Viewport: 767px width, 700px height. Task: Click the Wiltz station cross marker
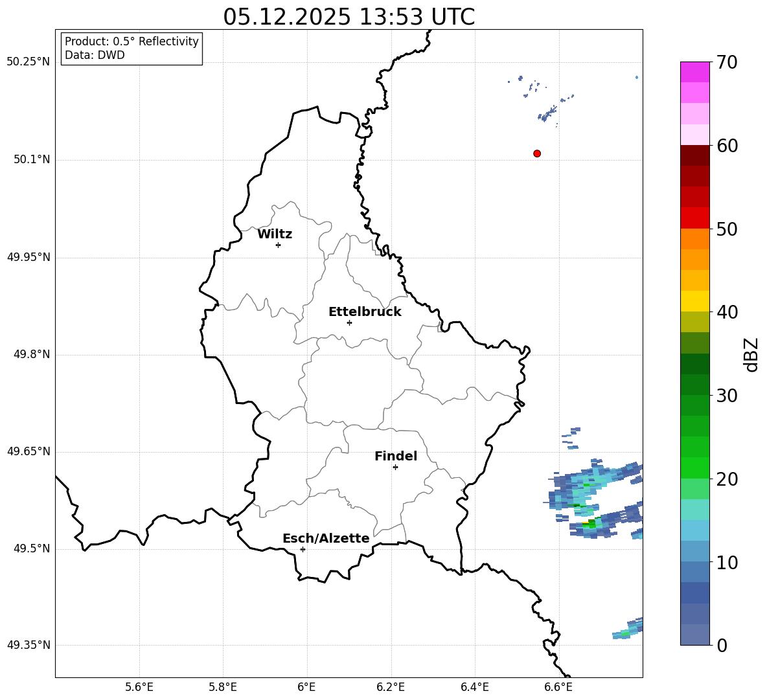279,245
